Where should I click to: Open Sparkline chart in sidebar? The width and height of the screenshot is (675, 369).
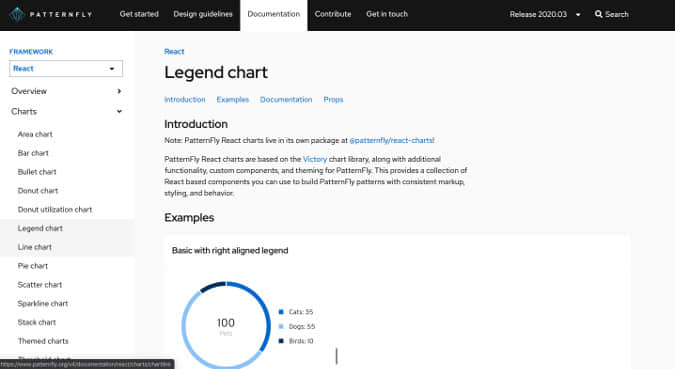43,304
